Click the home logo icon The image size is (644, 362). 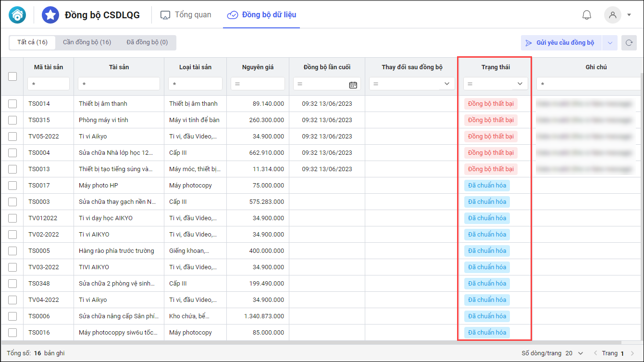18,15
